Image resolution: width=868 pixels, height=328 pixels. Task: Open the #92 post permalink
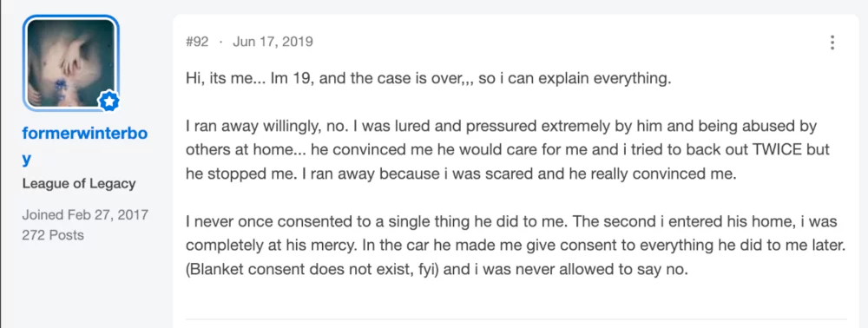pos(197,42)
